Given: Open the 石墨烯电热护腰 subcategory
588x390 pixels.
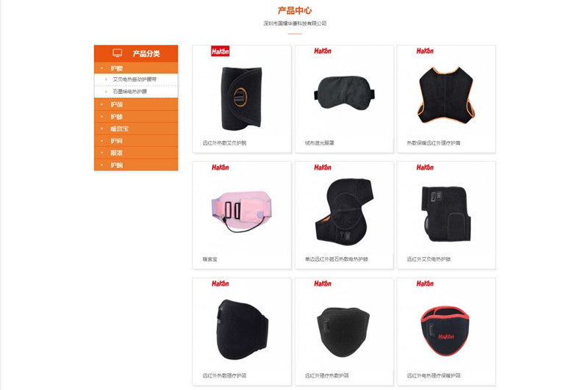Looking at the screenshot, I should (130, 91).
